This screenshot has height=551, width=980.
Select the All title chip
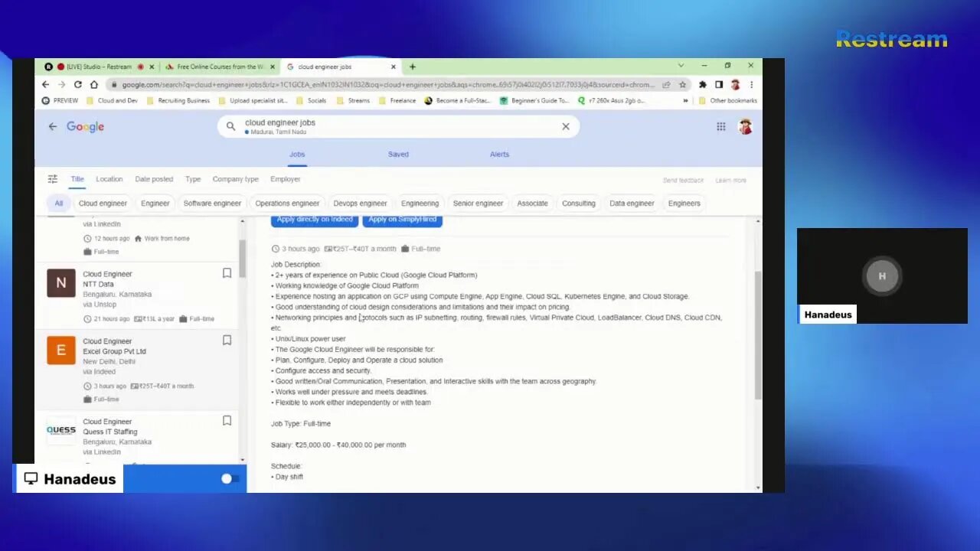pos(58,204)
